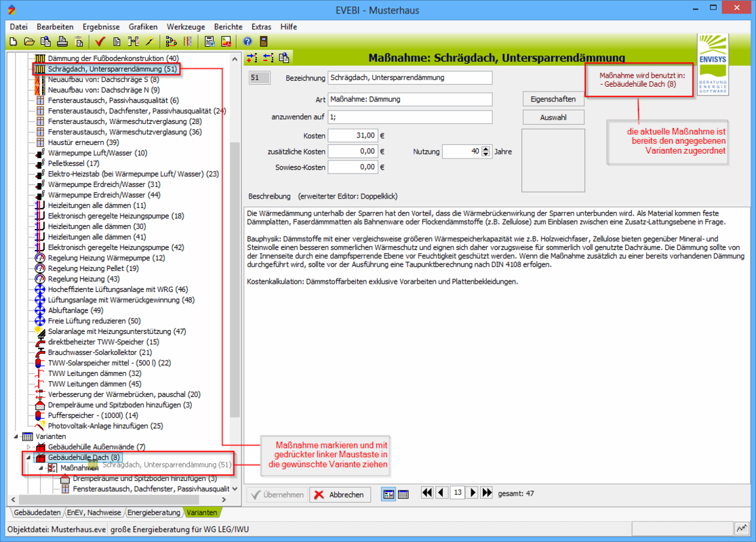Viewport: 756px width, 542px height.
Task: Switch to table view using the grid icon
Action: (x=403, y=495)
